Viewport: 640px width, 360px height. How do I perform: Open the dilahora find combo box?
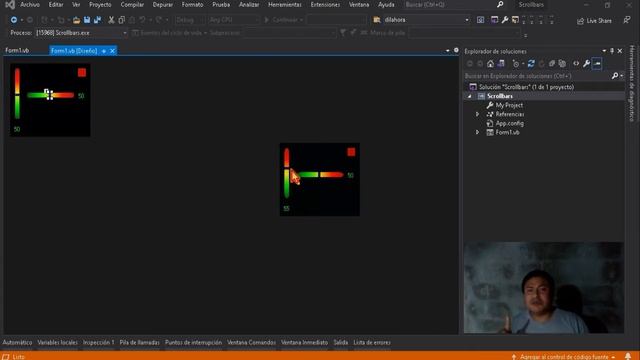(x=467, y=20)
